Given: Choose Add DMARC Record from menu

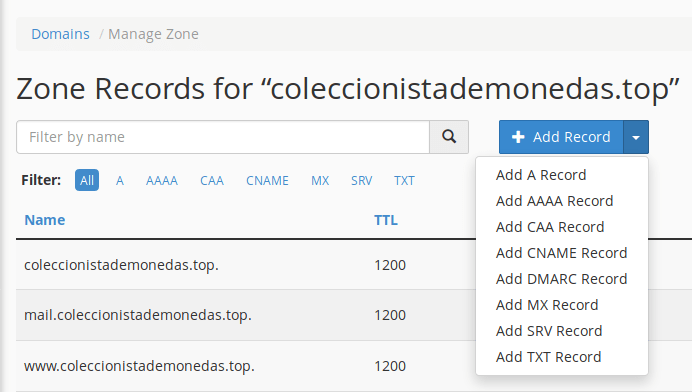Looking at the screenshot, I should coord(562,279).
